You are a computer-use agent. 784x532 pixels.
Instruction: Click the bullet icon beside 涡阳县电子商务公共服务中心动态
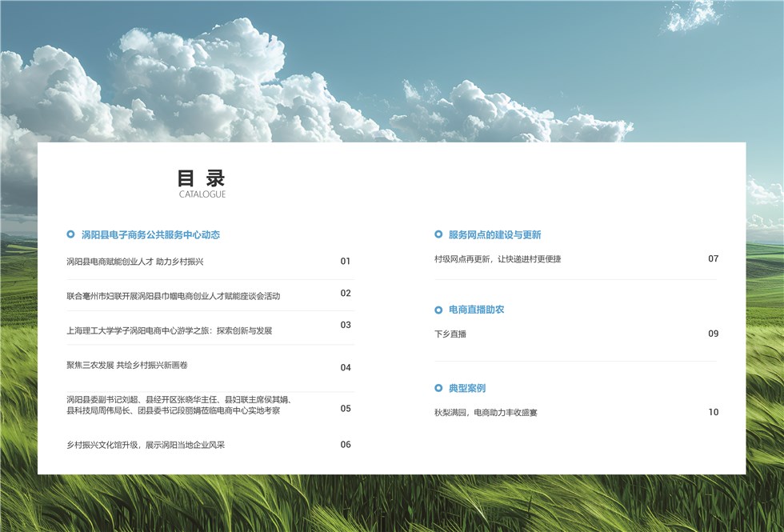pos(70,234)
